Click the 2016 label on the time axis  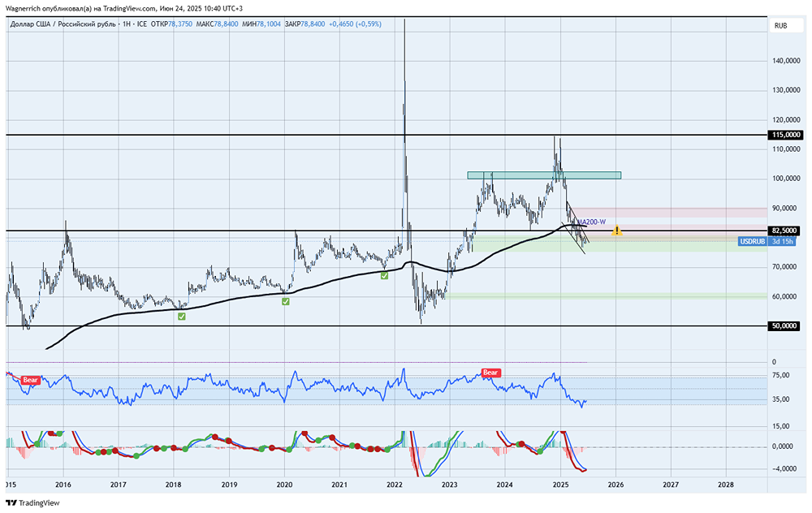click(63, 485)
